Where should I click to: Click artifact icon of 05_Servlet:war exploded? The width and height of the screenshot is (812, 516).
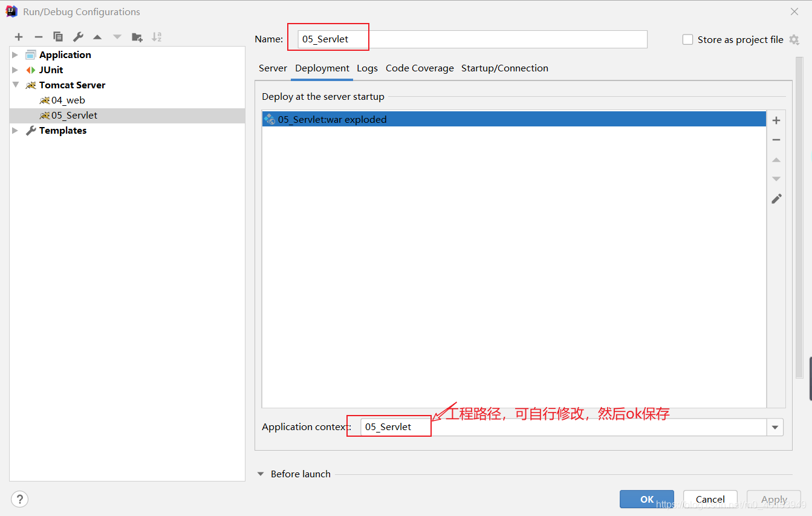click(x=270, y=119)
